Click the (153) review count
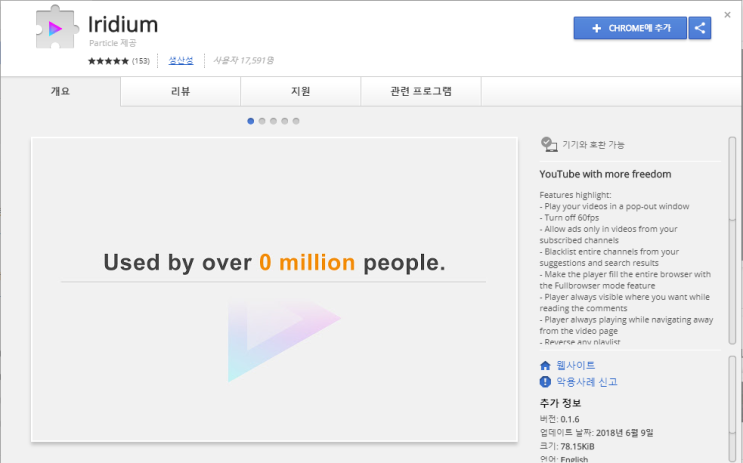 click(x=141, y=61)
